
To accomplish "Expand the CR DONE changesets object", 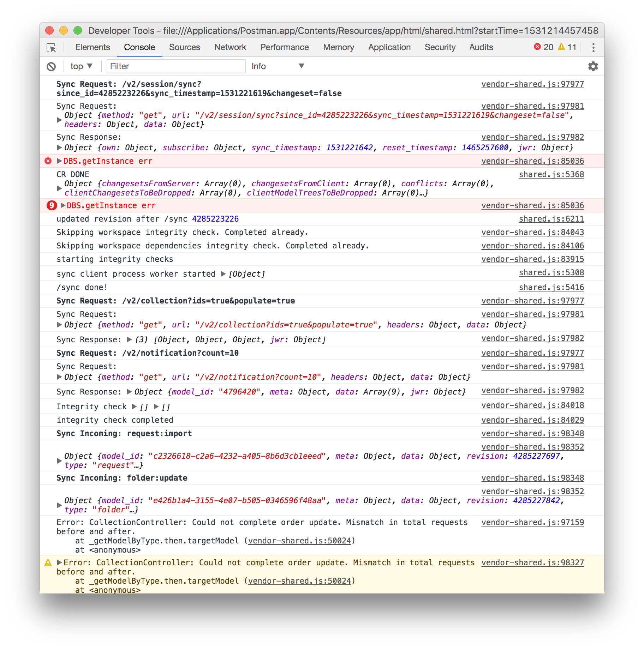I will 59,188.
